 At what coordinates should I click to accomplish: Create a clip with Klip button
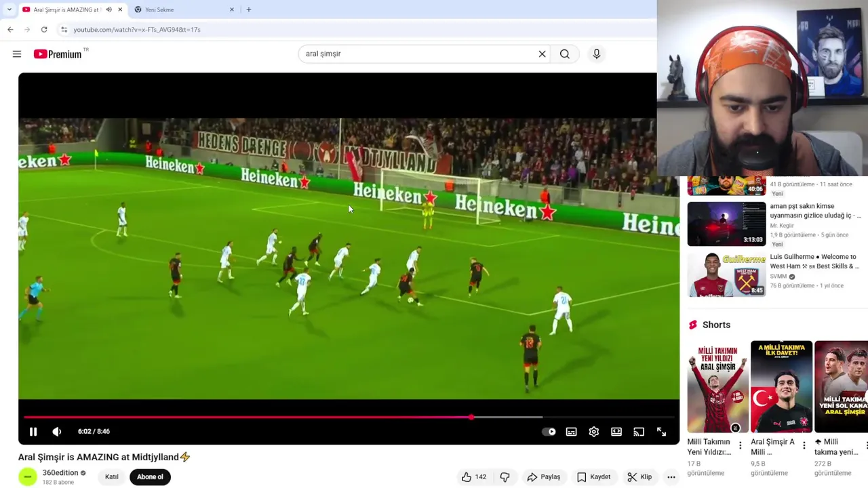(639, 477)
